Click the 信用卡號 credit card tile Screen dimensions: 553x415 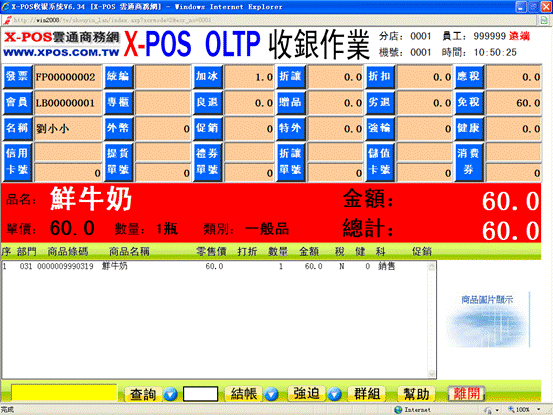pyautogui.click(x=18, y=162)
